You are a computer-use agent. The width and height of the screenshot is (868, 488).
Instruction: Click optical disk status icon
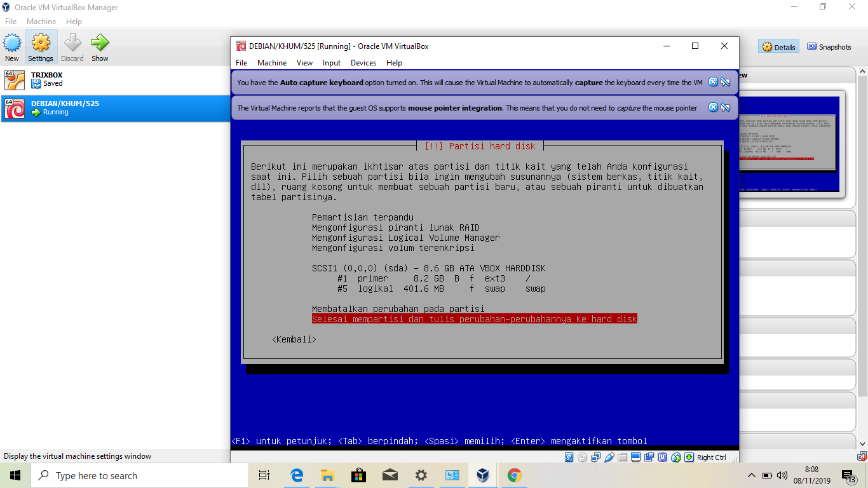click(583, 457)
